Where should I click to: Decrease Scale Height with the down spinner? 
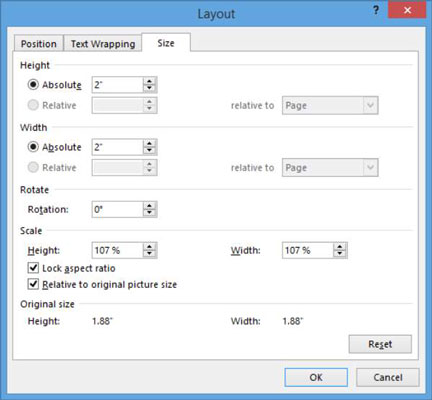[x=149, y=254]
